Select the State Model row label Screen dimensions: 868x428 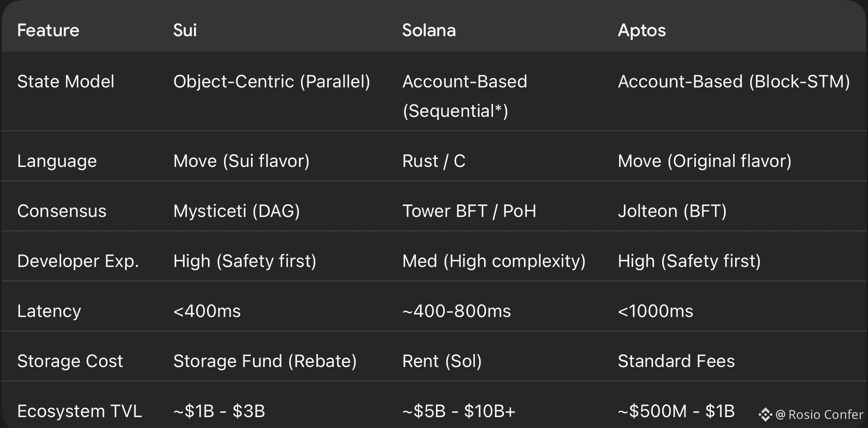pyautogui.click(x=66, y=82)
